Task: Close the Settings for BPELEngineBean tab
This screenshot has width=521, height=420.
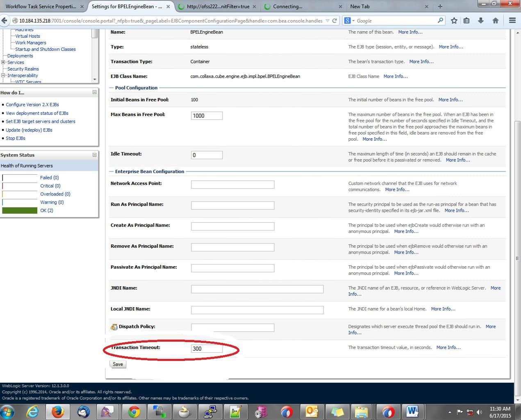Action: [x=168, y=7]
